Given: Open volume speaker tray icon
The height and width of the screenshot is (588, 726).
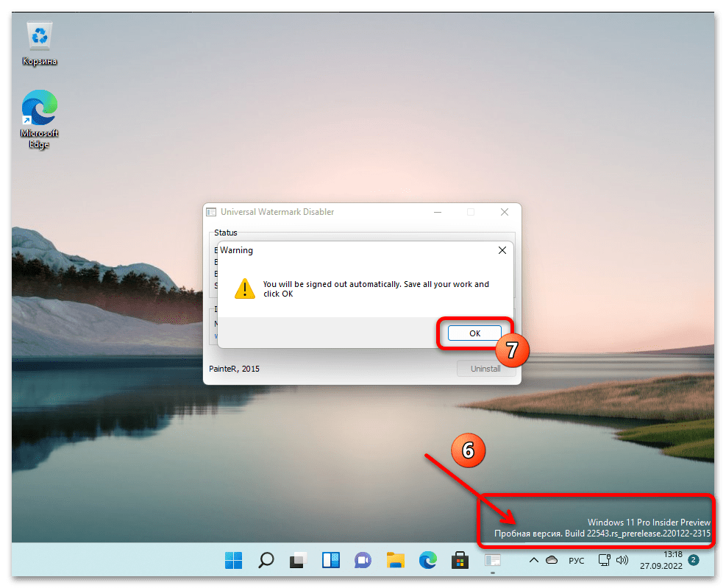Looking at the screenshot, I should click(622, 560).
